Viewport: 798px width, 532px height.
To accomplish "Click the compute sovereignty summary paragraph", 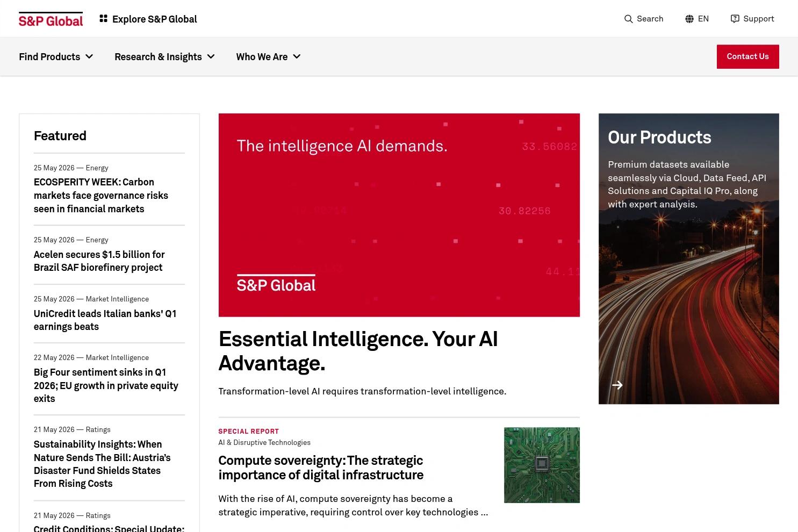I will tap(353, 506).
